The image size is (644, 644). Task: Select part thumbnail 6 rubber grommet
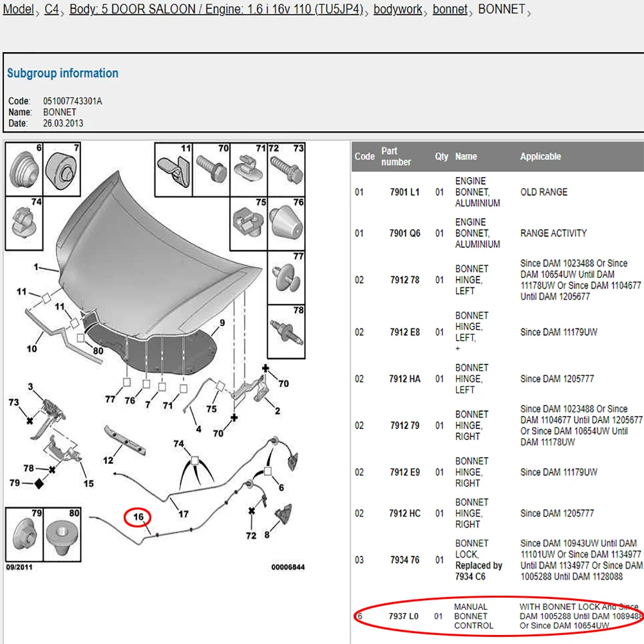coord(24,169)
